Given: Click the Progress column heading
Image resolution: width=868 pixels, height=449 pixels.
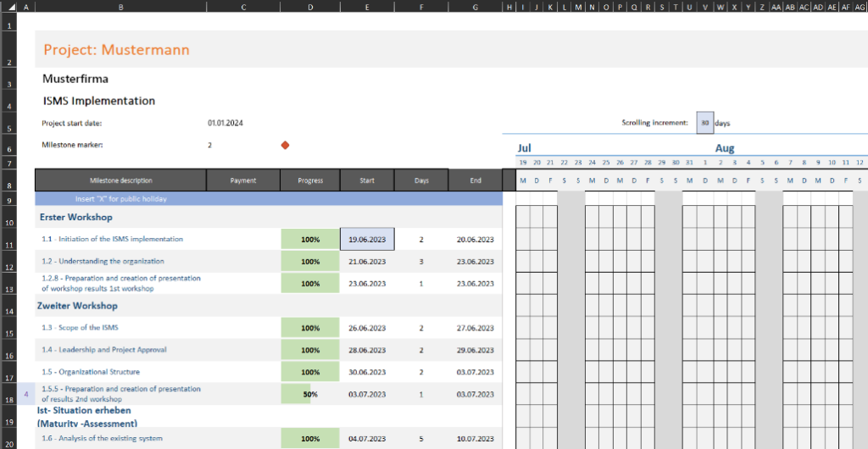Looking at the screenshot, I should [x=310, y=180].
